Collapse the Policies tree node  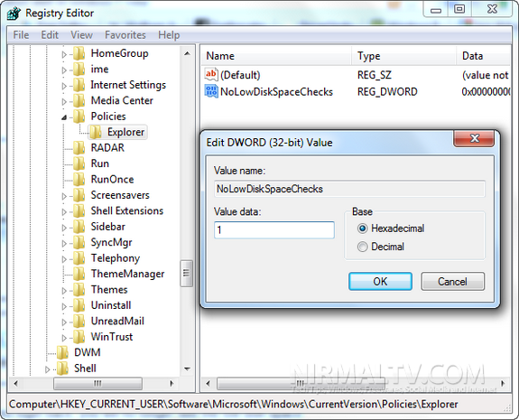(64, 117)
